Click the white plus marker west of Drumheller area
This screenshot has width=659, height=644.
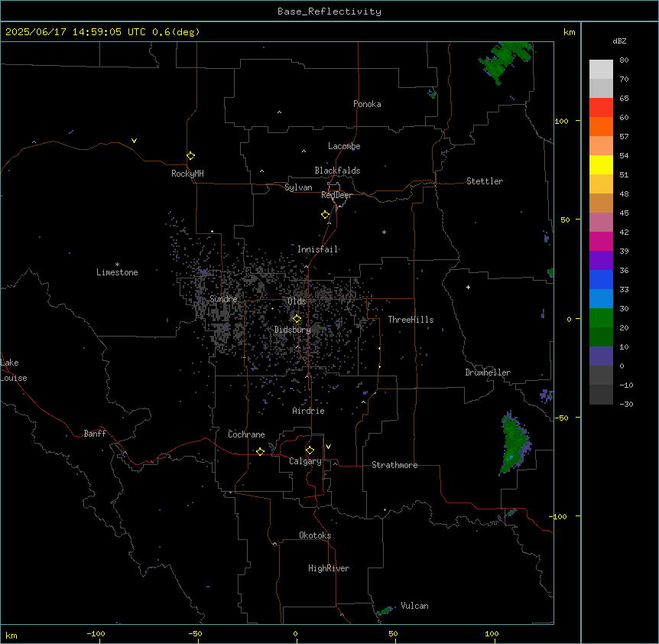coord(468,287)
